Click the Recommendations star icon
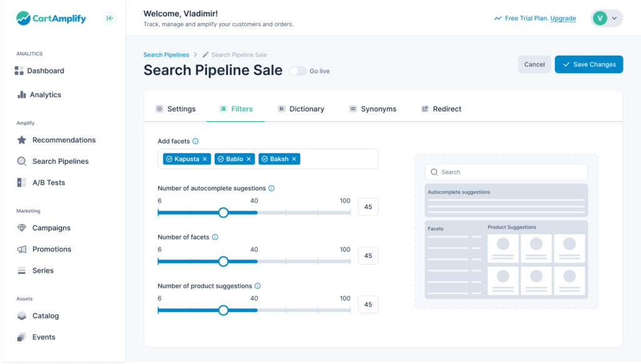 tap(22, 140)
